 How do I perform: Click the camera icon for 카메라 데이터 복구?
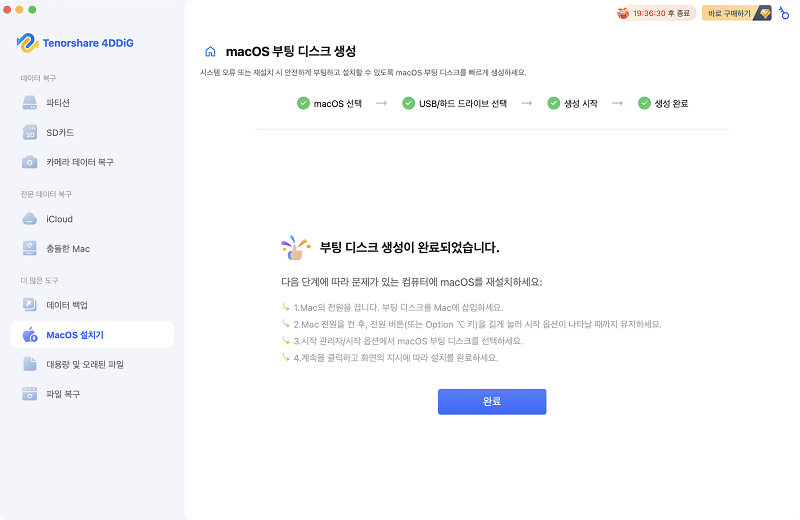coord(30,162)
